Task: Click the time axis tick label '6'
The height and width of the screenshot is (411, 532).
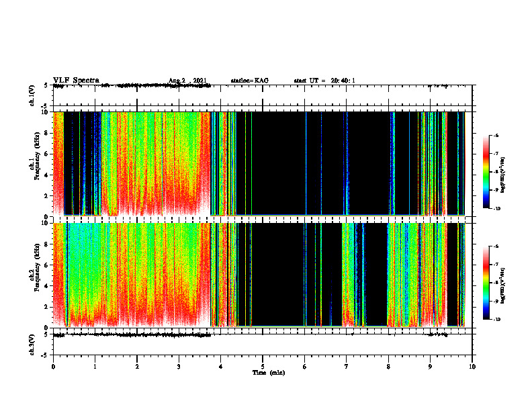Action: point(305,367)
